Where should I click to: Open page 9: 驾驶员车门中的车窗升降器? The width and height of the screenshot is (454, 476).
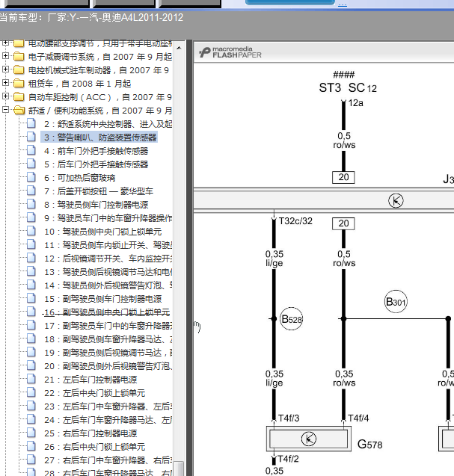[108, 218]
